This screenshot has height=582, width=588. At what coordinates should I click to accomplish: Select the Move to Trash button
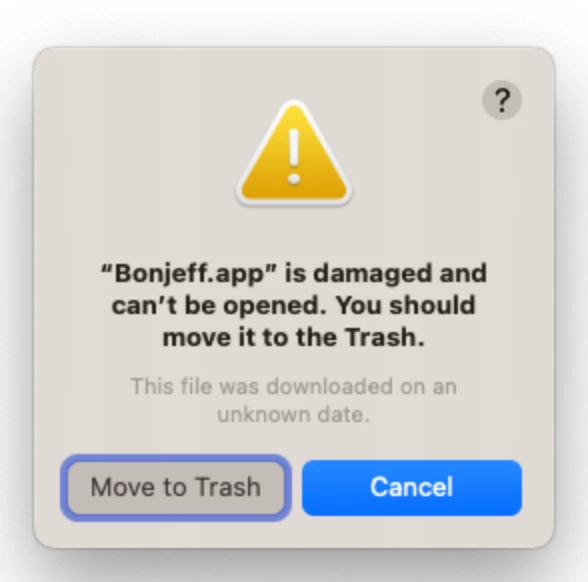click(176, 488)
